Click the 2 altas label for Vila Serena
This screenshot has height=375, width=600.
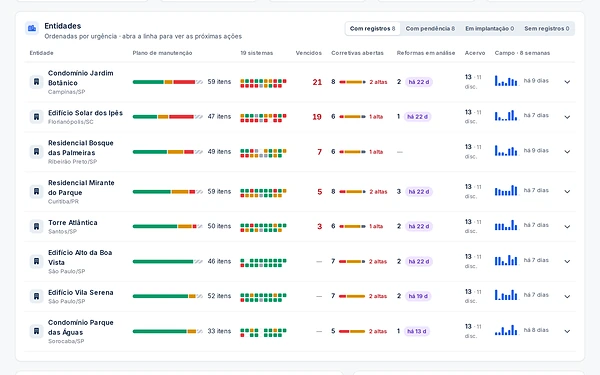(x=378, y=296)
